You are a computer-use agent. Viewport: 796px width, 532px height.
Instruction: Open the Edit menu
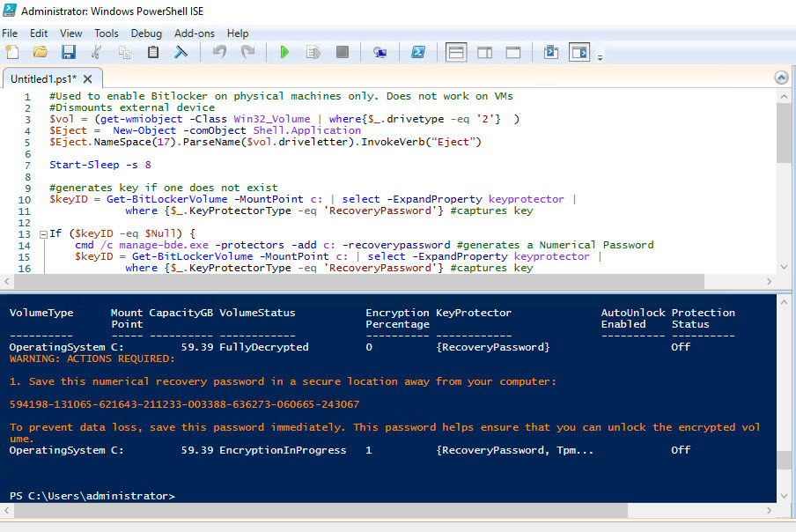39,33
